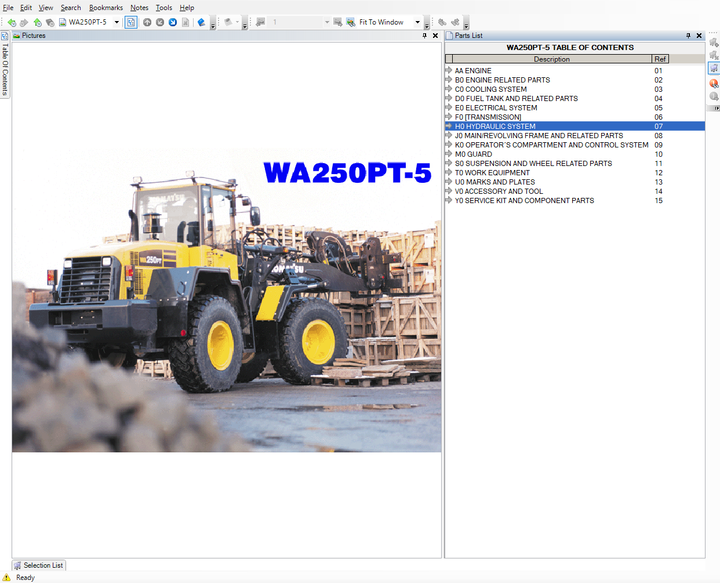The height and width of the screenshot is (583, 720).
Task: Click the grey Forward navigation arrow
Action: tap(24, 22)
